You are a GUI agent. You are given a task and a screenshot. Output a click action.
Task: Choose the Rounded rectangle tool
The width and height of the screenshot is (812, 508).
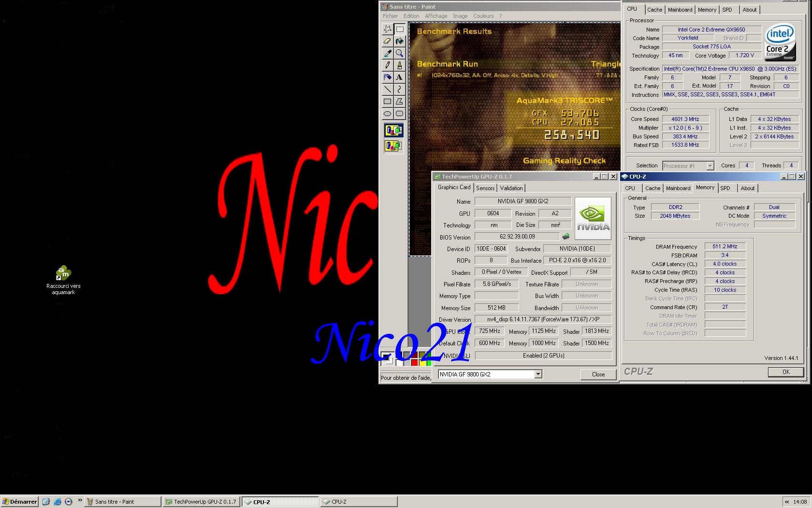point(400,114)
